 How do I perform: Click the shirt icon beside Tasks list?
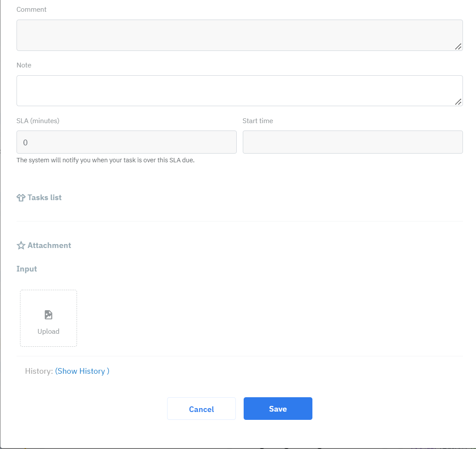click(21, 198)
